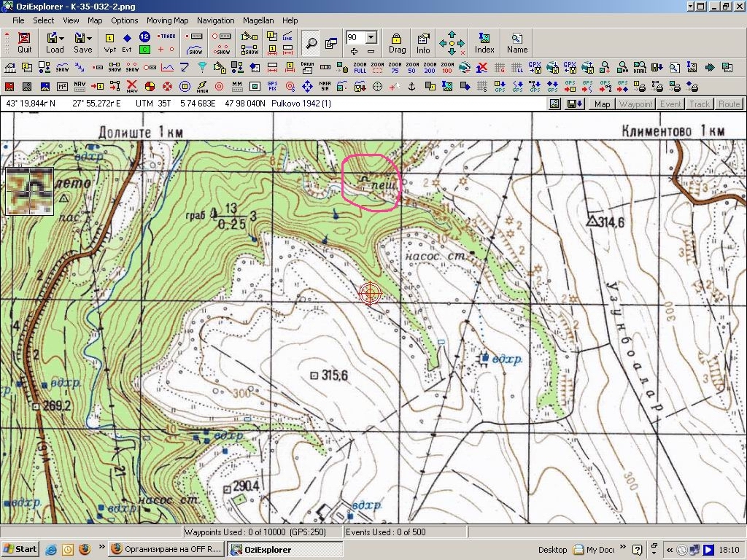
Task: Click the scroll map center yellow dot
Action: (x=452, y=43)
